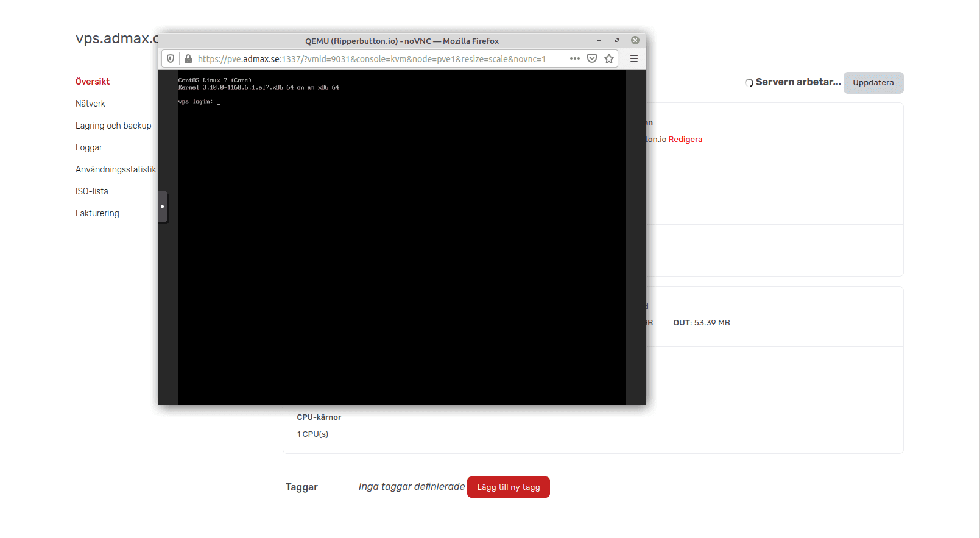980x538 pixels.
Task: Click the padlock site security icon
Action: coord(188,58)
